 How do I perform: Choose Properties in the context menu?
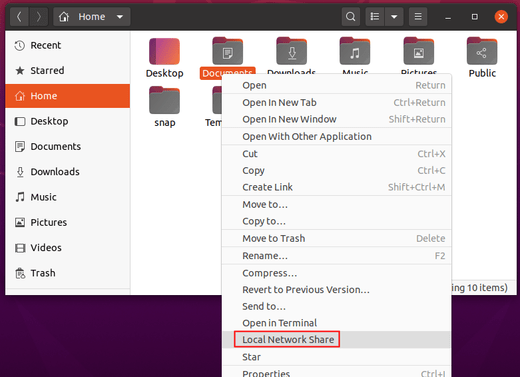[337, 373]
